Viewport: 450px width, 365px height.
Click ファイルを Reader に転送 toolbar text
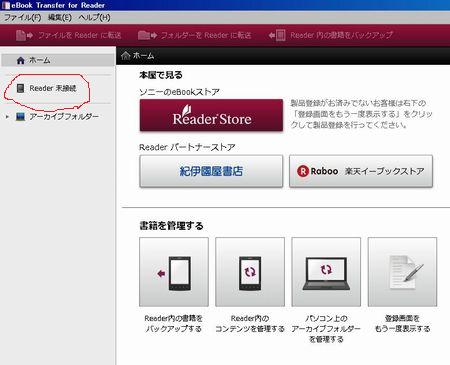(80, 35)
